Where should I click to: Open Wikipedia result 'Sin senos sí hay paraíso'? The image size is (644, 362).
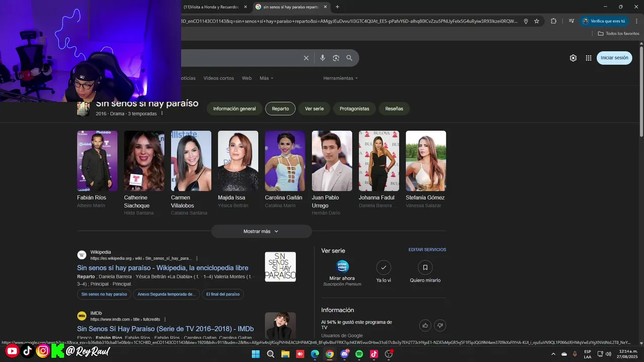click(163, 268)
